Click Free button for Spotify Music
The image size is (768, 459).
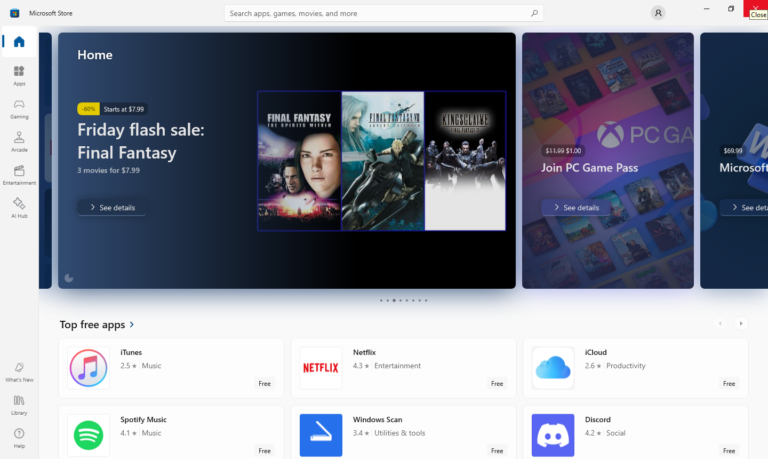click(264, 451)
